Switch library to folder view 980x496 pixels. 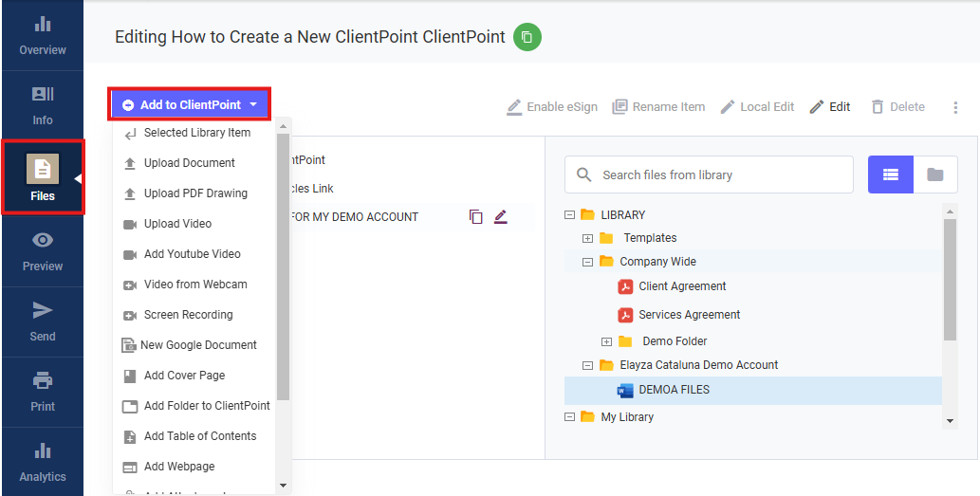pyautogui.click(x=935, y=175)
